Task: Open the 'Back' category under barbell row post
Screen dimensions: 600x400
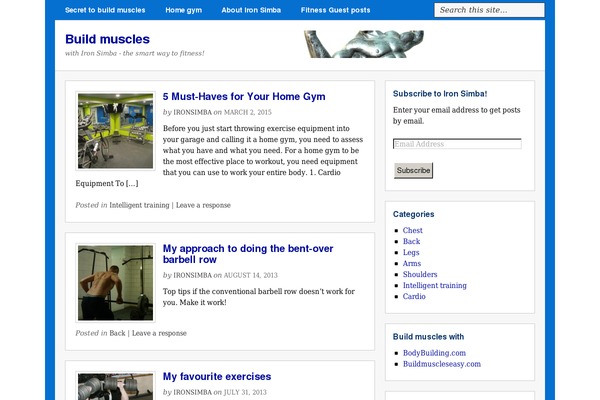Action: 117,333
